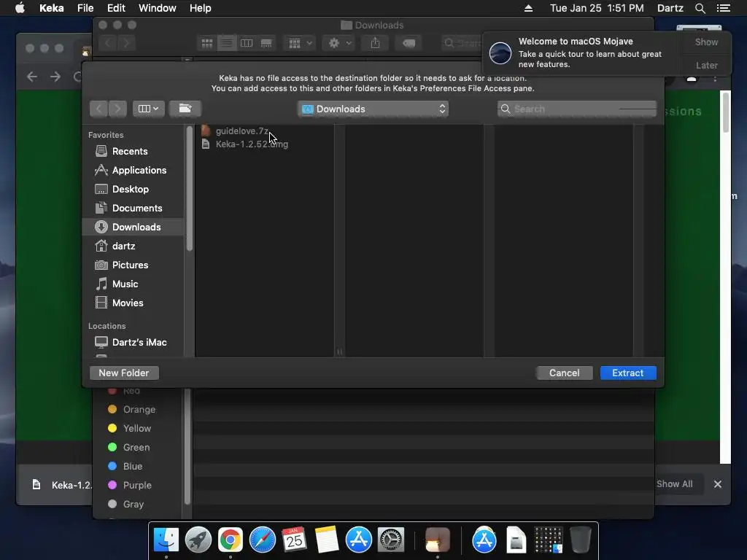
Task: Open System Preferences from the Dock
Action: [x=391, y=540]
